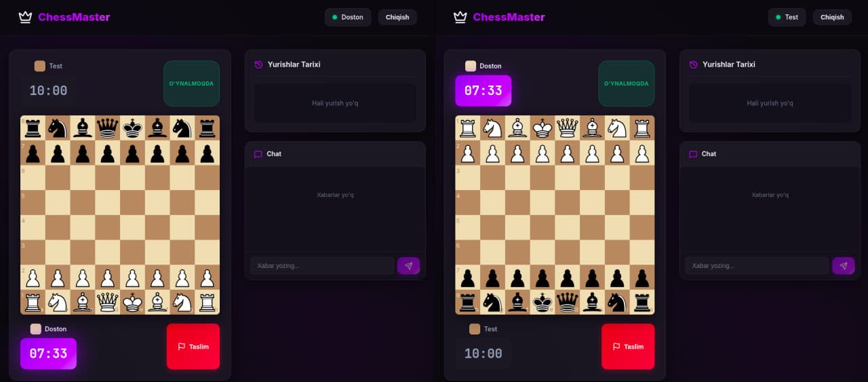The width and height of the screenshot is (868, 382).
Task: Click the red Taslim button in right window
Action: [x=628, y=346]
